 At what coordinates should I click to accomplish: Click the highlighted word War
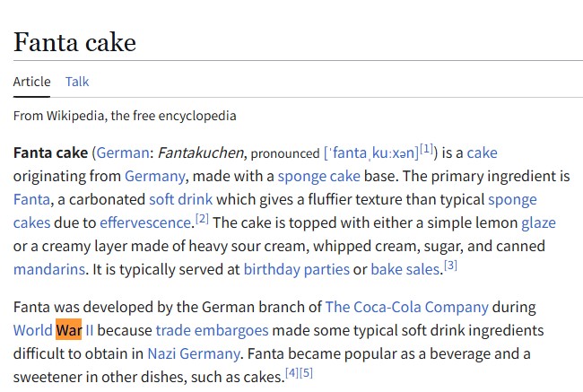tap(69, 330)
